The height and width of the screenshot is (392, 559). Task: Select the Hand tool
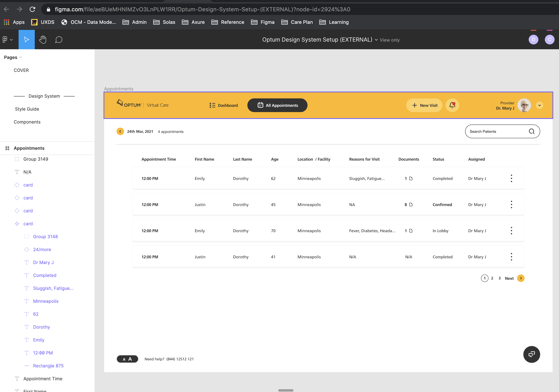[43, 39]
